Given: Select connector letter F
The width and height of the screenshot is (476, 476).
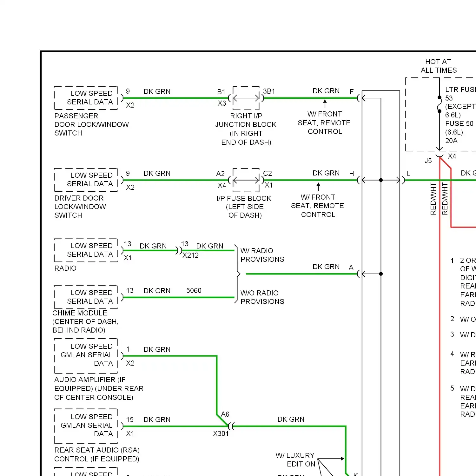Looking at the screenshot, I should tap(352, 92).
